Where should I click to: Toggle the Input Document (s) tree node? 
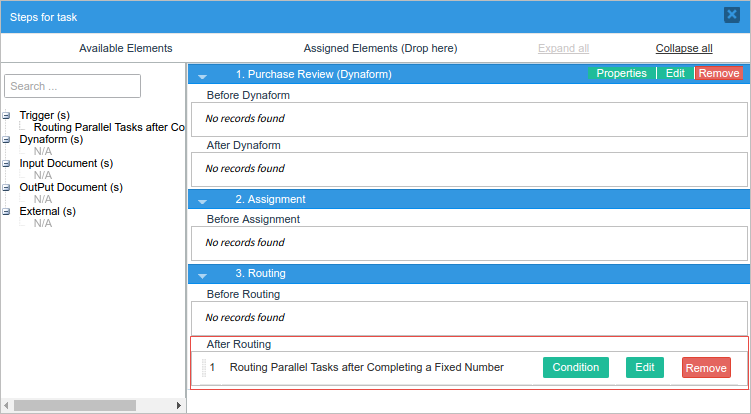[x=7, y=164]
